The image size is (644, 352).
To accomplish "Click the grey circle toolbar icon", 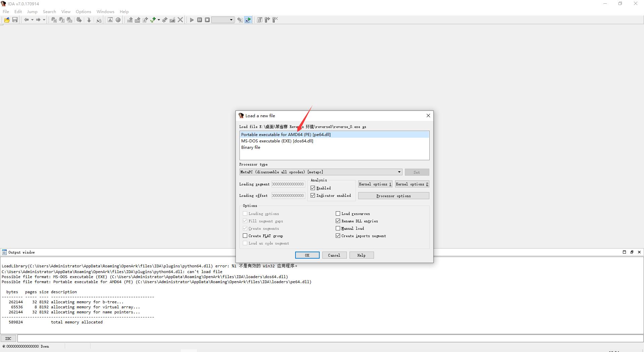I will (118, 20).
